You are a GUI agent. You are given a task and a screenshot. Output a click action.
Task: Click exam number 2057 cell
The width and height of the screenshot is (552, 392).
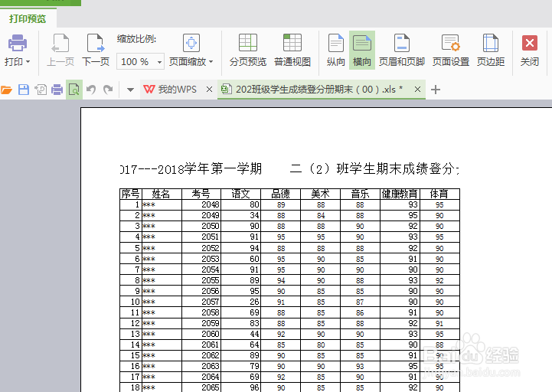tap(201, 302)
